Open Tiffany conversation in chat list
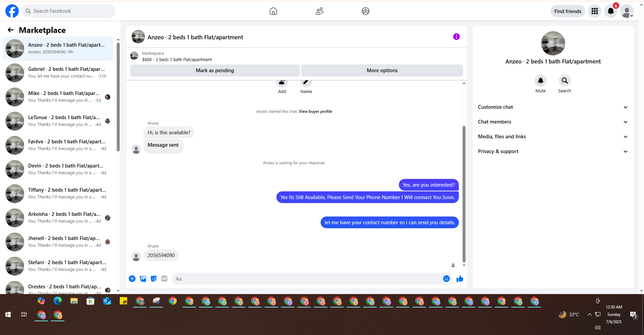 click(58, 194)
